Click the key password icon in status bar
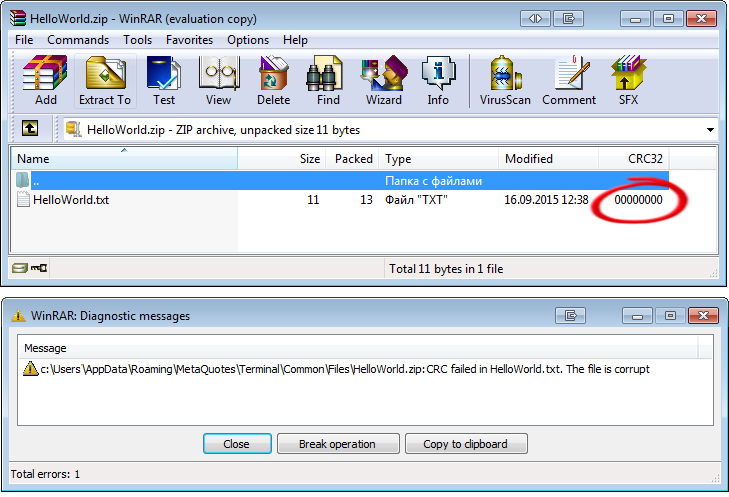 (39, 268)
